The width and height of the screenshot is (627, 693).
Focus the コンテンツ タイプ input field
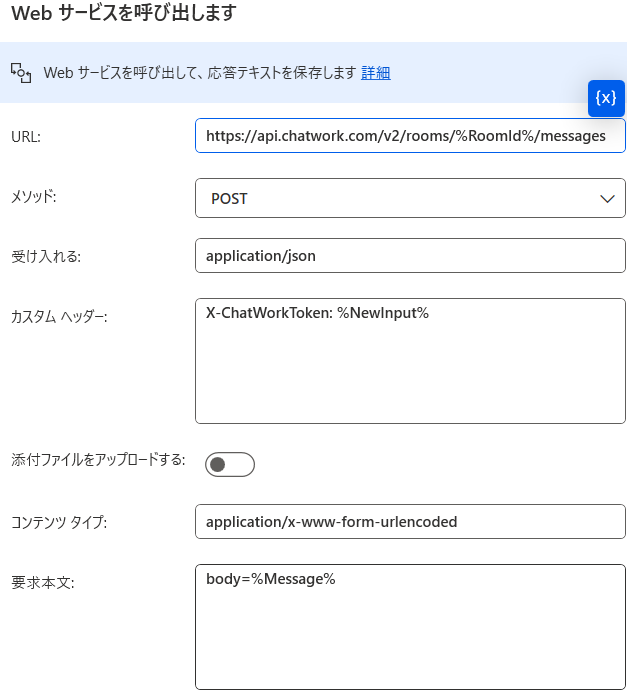(x=410, y=522)
